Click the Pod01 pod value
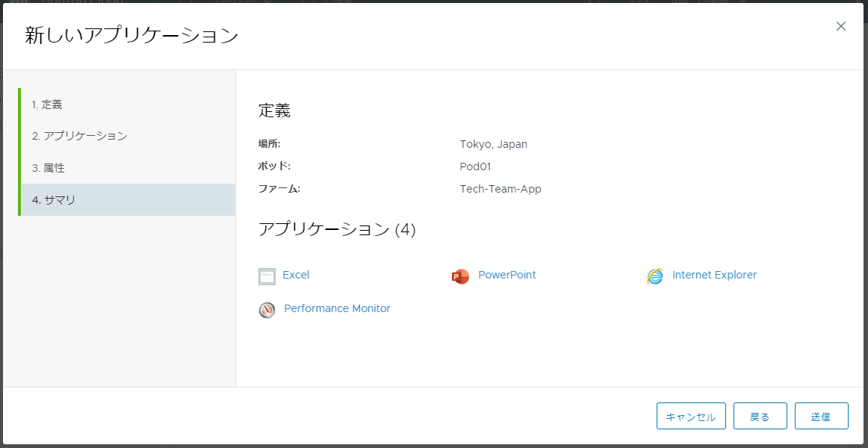The image size is (868, 448). 475,167
